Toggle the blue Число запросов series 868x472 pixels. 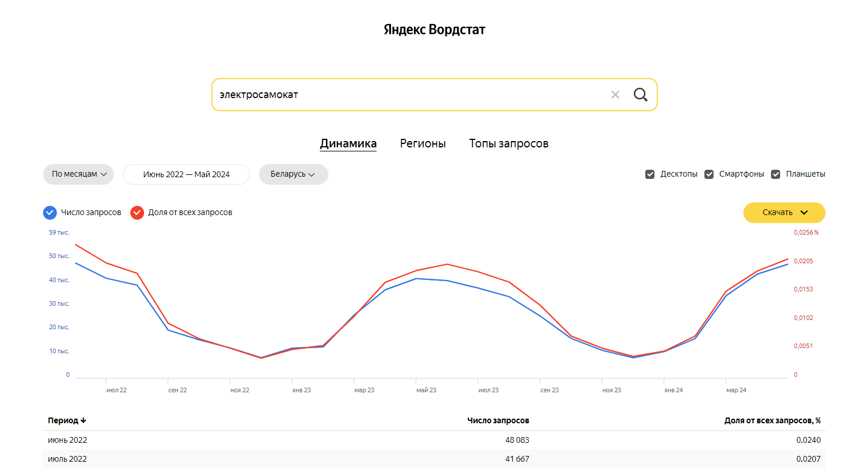click(50, 213)
